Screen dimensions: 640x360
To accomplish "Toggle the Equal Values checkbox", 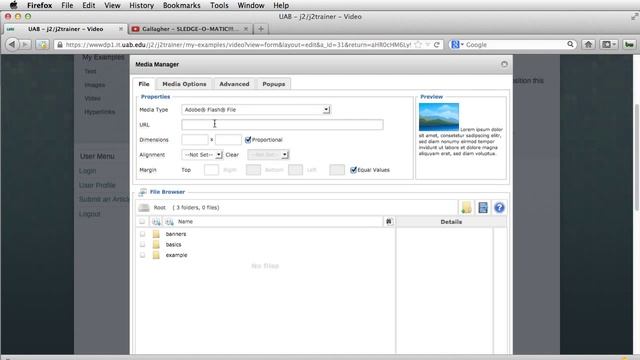I will point(353,170).
